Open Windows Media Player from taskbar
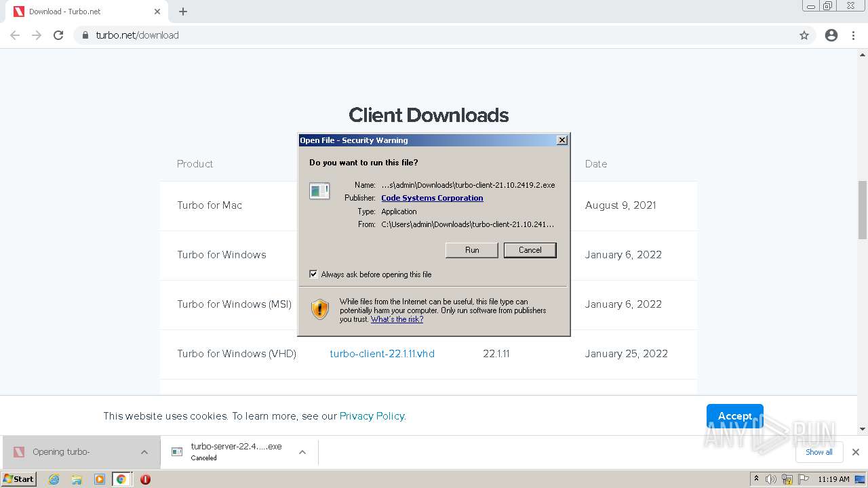Image resolution: width=868 pixels, height=488 pixels. pos(99,479)
